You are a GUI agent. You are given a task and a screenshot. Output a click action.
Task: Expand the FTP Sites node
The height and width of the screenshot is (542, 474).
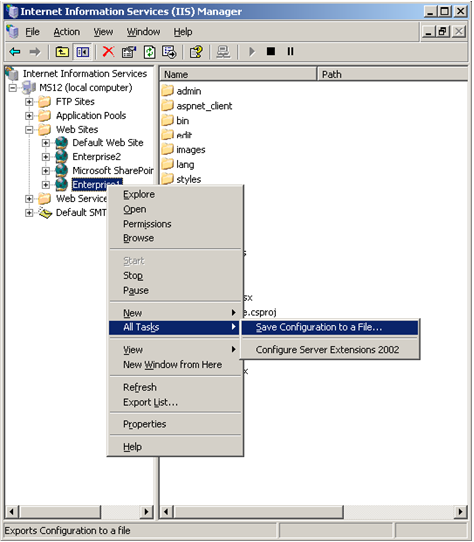(29, 102)
